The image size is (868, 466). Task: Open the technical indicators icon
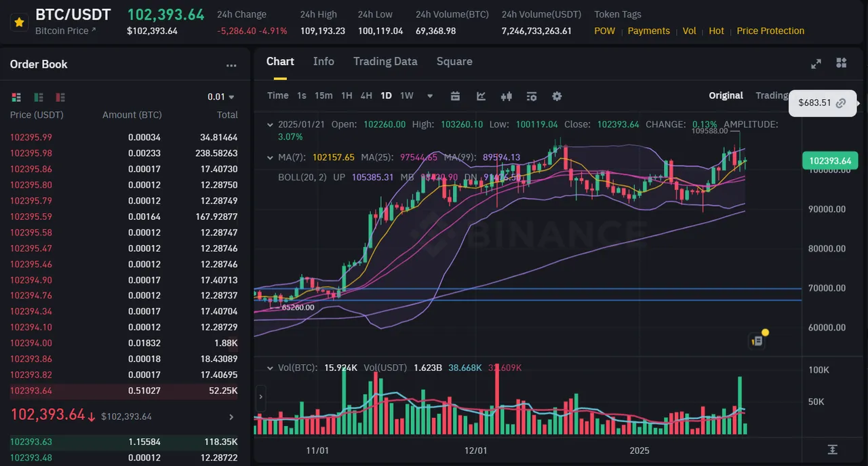click(x=481, y=96)
